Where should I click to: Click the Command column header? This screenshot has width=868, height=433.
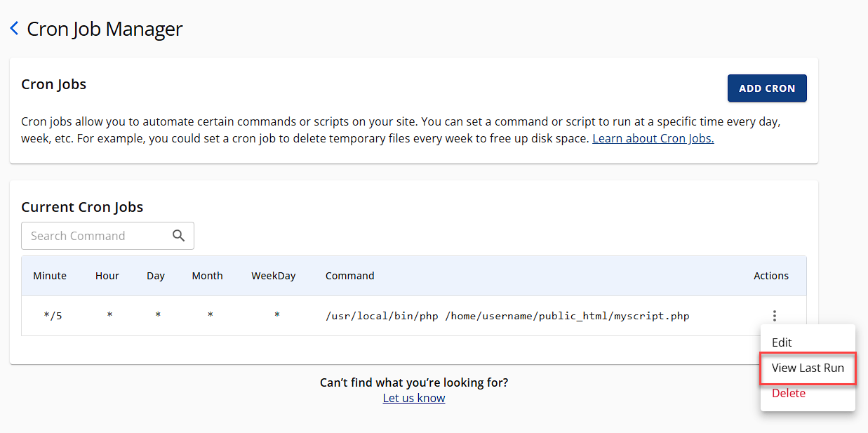[349, 276]
